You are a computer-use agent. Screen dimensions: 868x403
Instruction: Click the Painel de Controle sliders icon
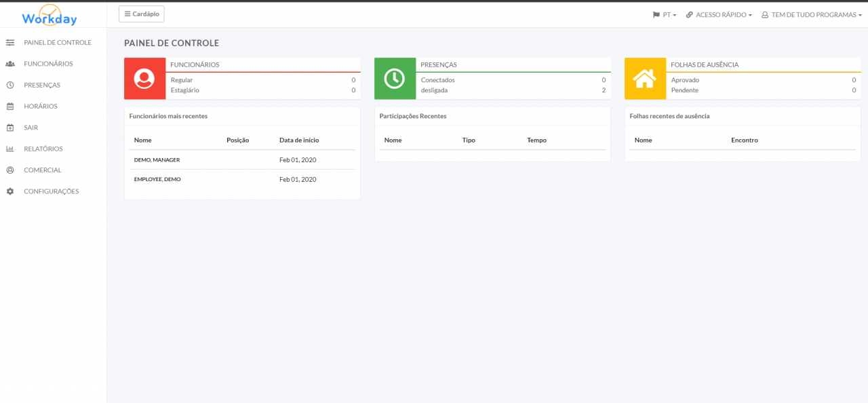(x=10, y=43)
